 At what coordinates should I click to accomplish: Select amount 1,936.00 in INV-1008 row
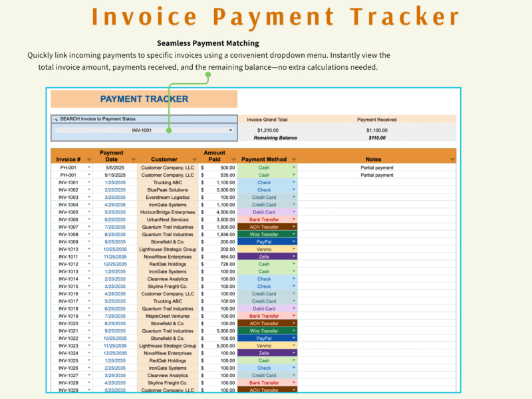217,234
